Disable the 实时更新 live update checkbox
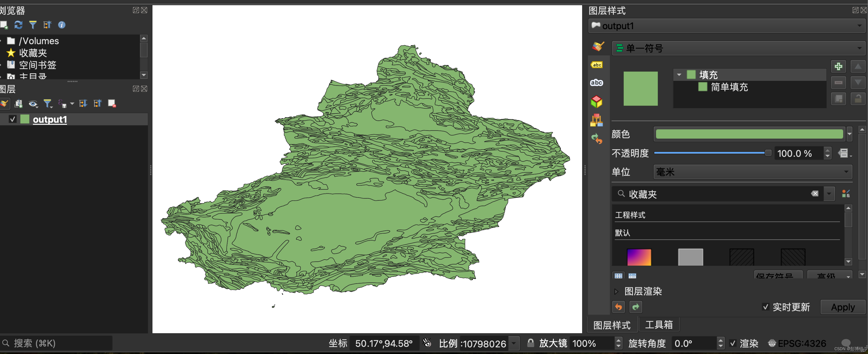Image resolution: width=868 pixels, height=354 pixels. coord(765,307)
